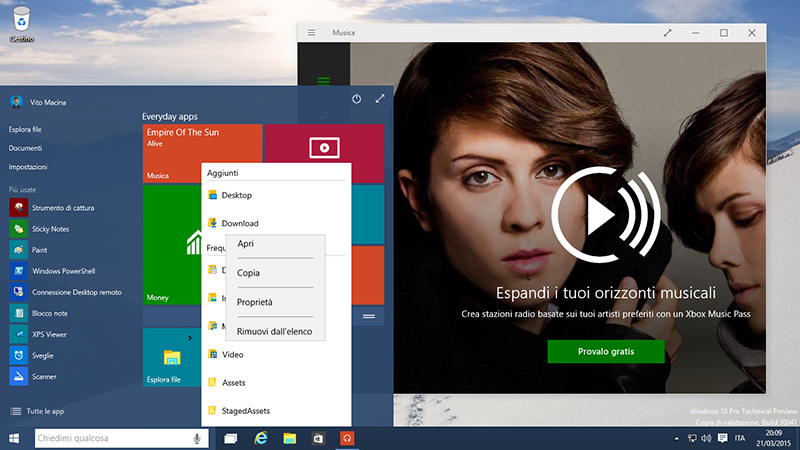Expand Start menu to full screen
The image size is (800, 450).
tap(380, 98)
